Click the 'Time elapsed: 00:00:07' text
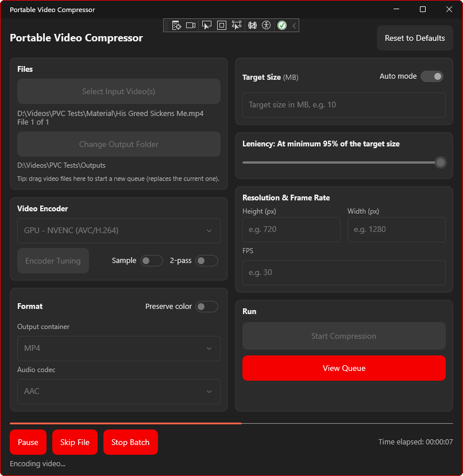Image resolution: width=463 pixels, height=476 pixels. [415, 442]
